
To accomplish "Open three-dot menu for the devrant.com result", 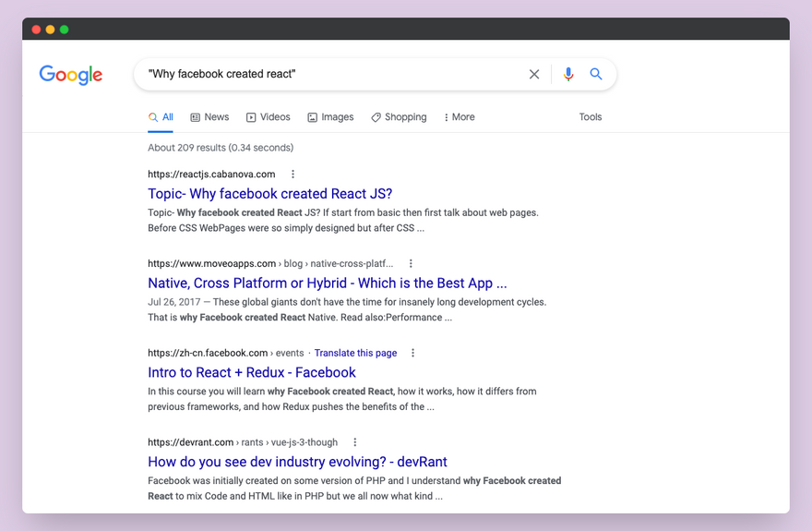I will (x=355, y=442).
